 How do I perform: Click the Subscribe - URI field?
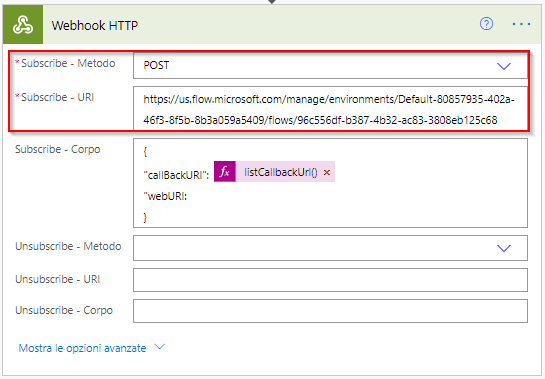click(x=330, y=109)
